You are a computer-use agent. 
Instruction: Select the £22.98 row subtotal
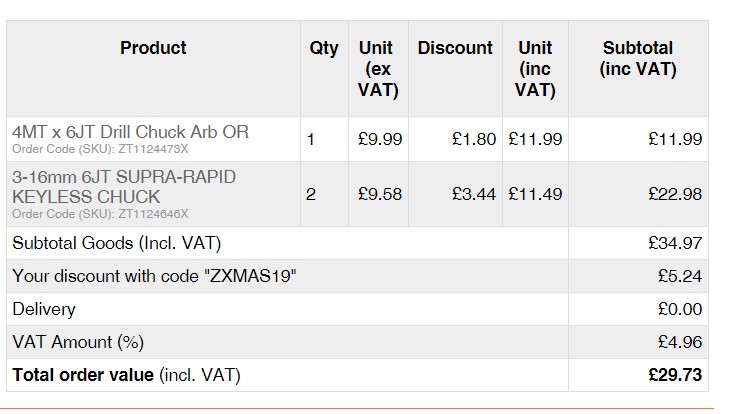[x=675, y=194]
